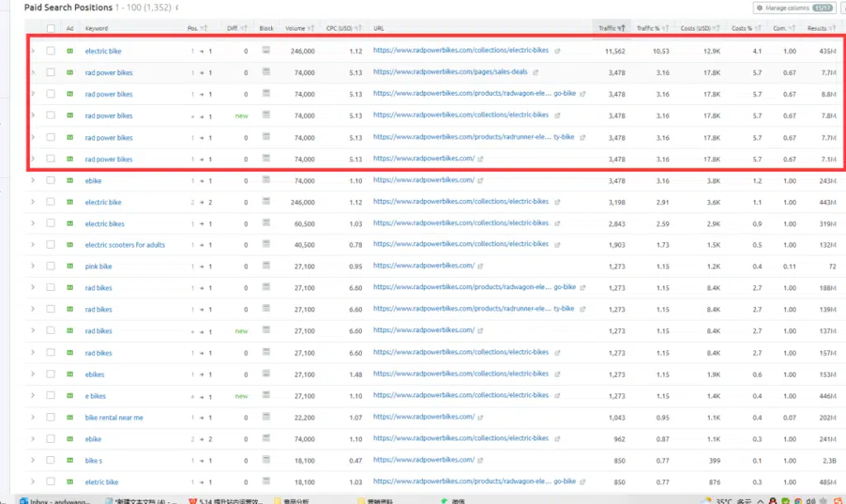
Task: Tick the electric scooters for adults checkbox
Action: pyautogui.click(x=50, y=245)
